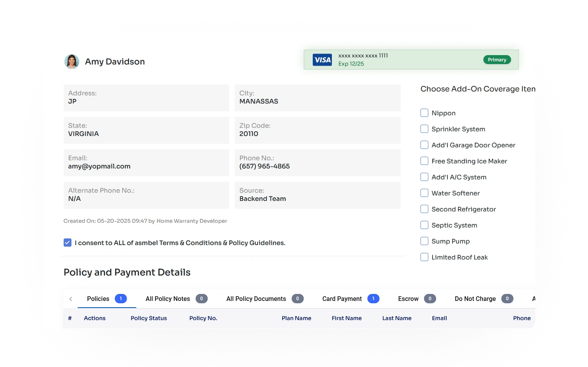588x367 pixels.
Task: Click the Amy Davidson name heading
Action: 115,62
